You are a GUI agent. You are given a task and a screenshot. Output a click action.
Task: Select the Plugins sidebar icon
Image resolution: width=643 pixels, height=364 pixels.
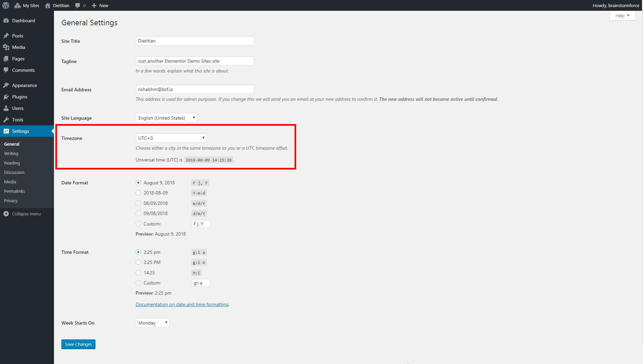coord(7,97)
